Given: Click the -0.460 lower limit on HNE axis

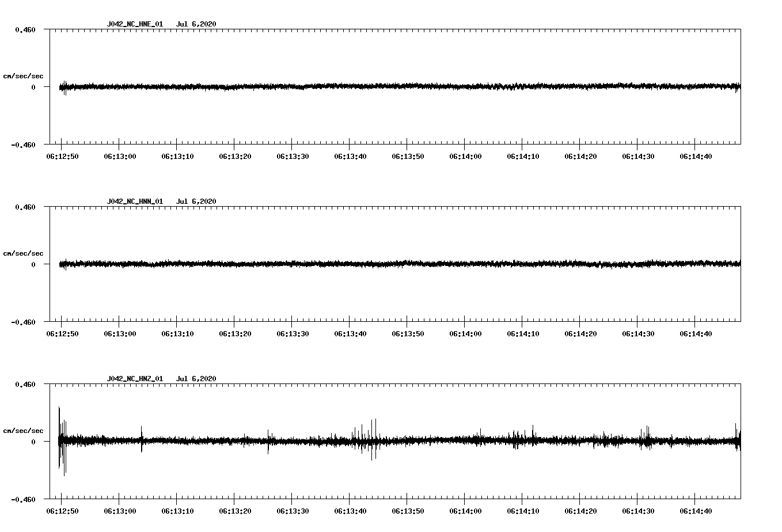Looking at the screenshot, I should [x=23, y=145].
